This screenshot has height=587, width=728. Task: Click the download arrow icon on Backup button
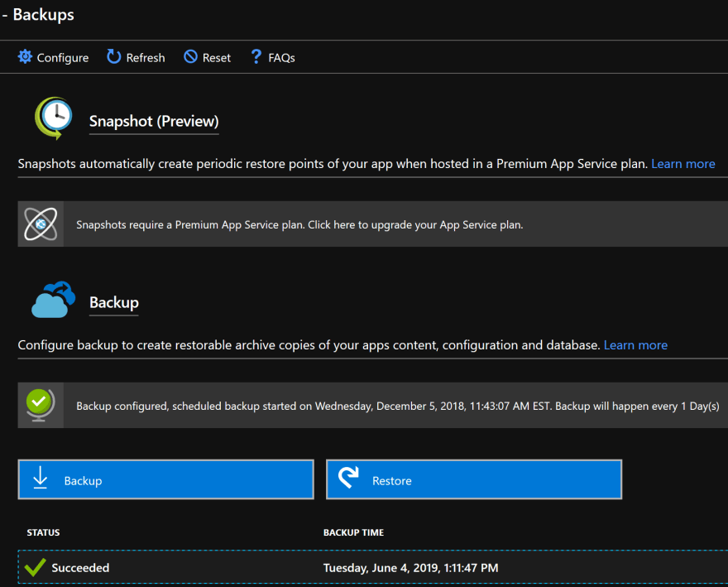(41, 478)
